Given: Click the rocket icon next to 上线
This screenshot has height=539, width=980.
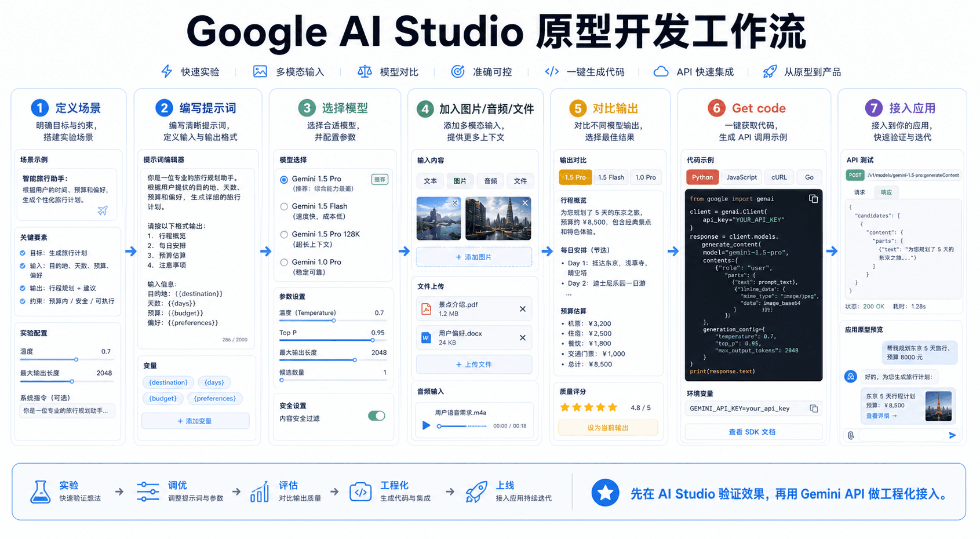Looking at the screenshot, I should point(476,491).
